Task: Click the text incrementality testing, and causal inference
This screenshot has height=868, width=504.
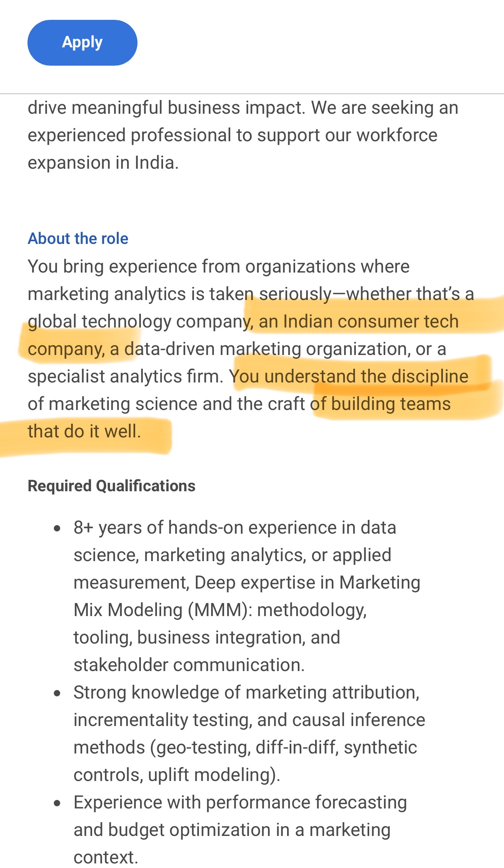Action: 249,720
